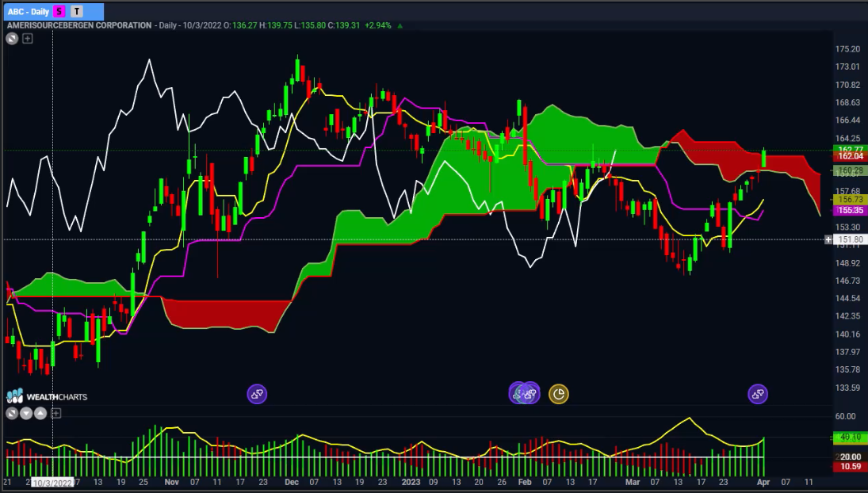Click the magenta 155.35 price label

850,210
